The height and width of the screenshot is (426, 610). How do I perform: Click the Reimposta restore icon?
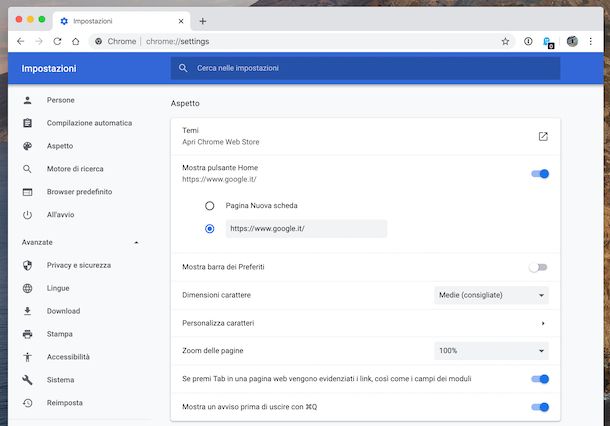(27, 403)
